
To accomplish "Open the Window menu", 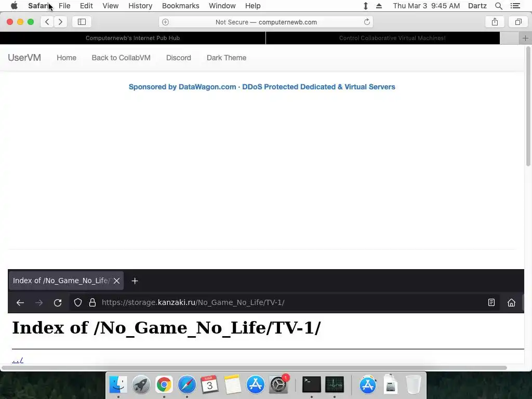I will 222,6.
